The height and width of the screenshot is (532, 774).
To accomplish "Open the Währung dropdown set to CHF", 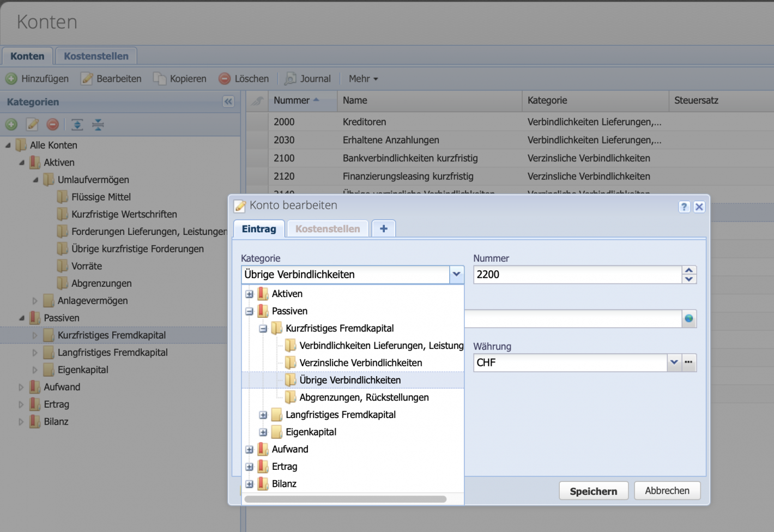I will (x=674, y=362).
